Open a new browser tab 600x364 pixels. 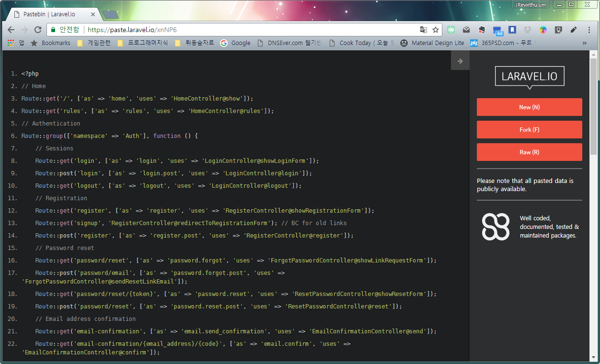[111, 15]
